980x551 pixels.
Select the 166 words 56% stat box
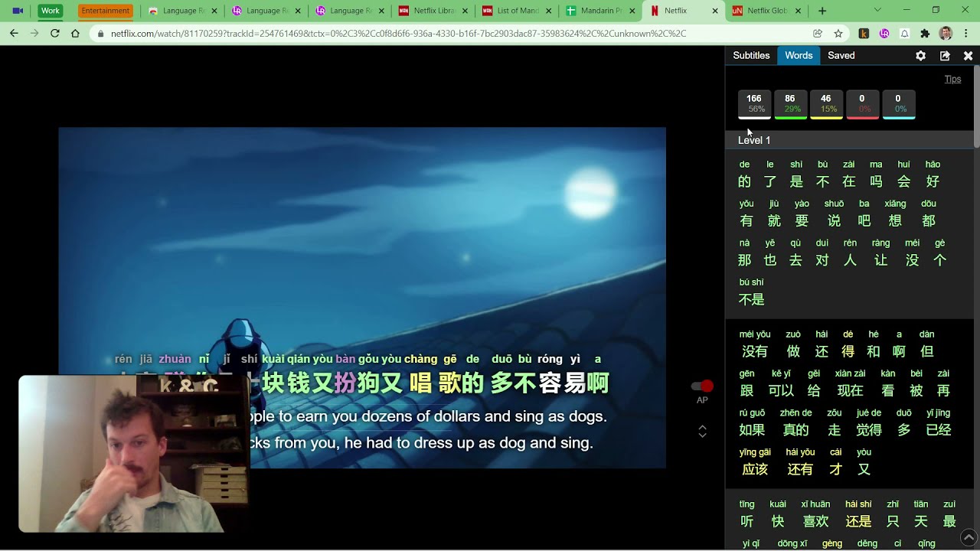pyautogui.click(x=754, y=104)
